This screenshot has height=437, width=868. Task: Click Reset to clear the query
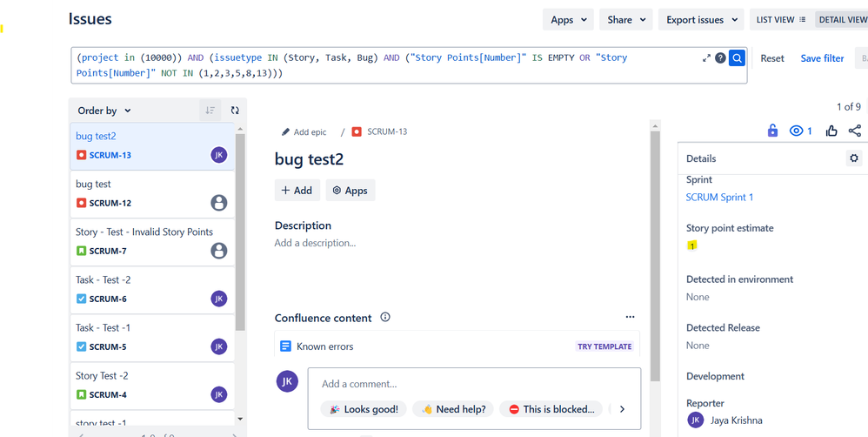click(x=771, y=58)
